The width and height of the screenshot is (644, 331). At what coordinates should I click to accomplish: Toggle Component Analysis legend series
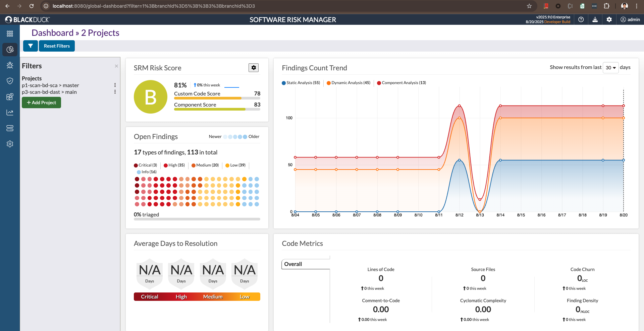[401, 83]
